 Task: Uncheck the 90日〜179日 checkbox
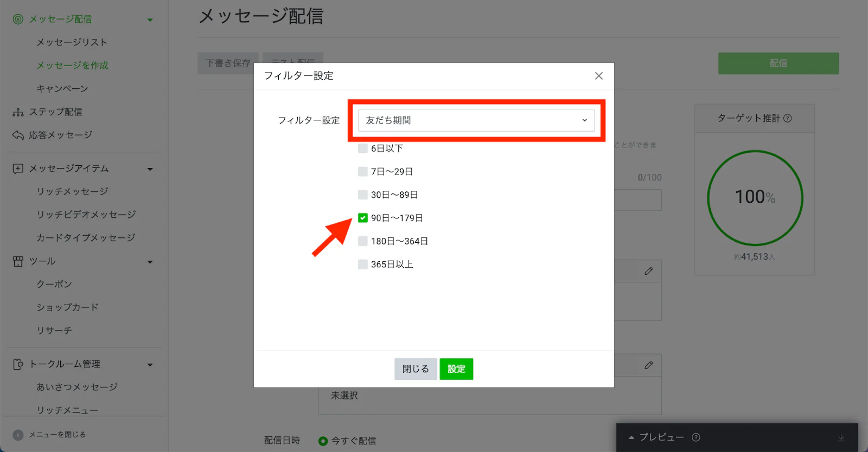[363, 218]
